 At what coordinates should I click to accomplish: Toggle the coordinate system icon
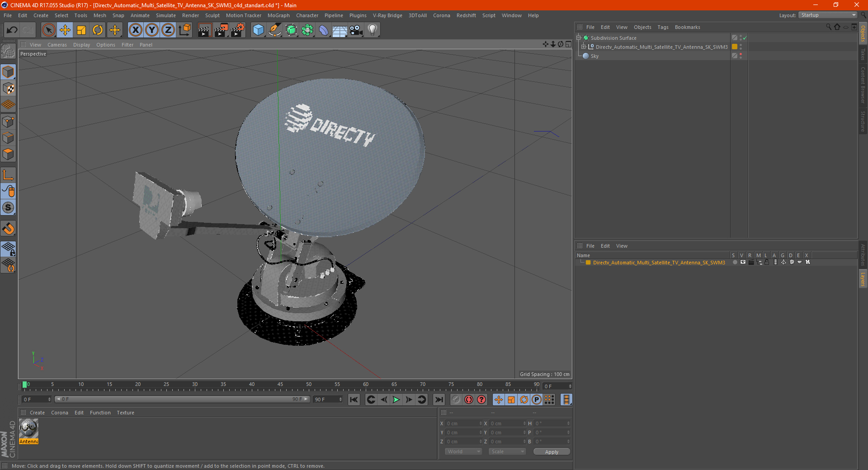pos(185,30)
